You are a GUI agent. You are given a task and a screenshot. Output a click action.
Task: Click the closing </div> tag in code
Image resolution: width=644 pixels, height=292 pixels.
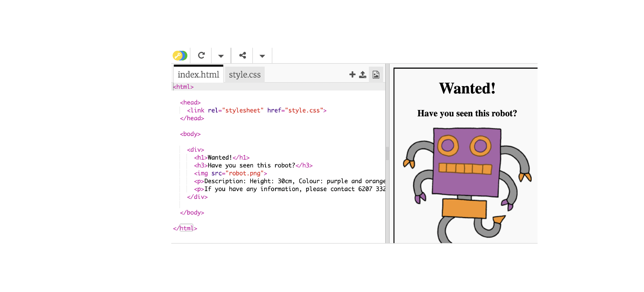tap(197, 197)
